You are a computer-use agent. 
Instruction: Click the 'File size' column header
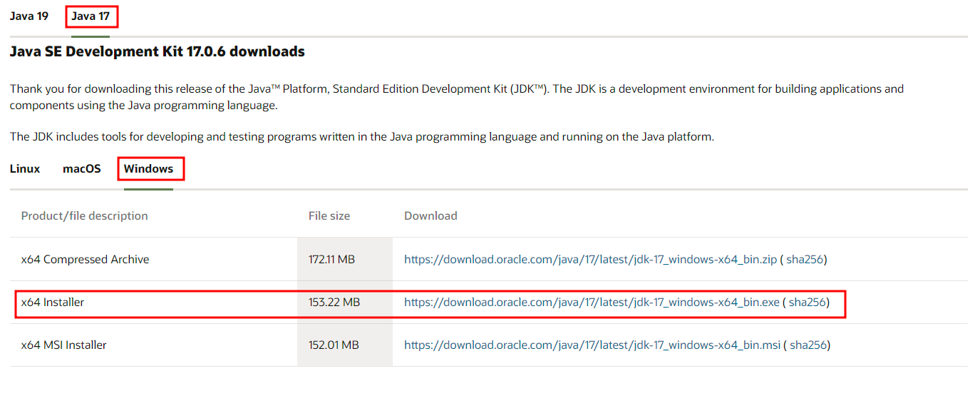[x=329, y=216]
